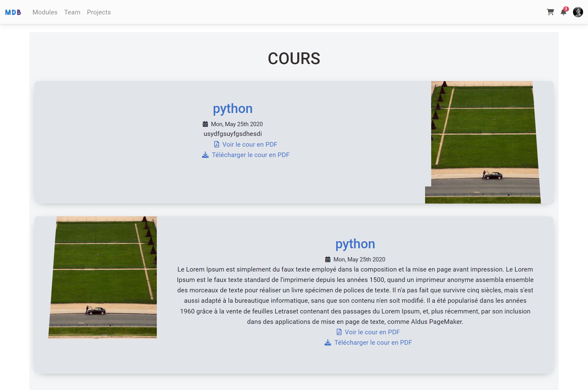Open the Modules navigation item
This screenshot has width=588, height=390.
click(x=45, y=12)
